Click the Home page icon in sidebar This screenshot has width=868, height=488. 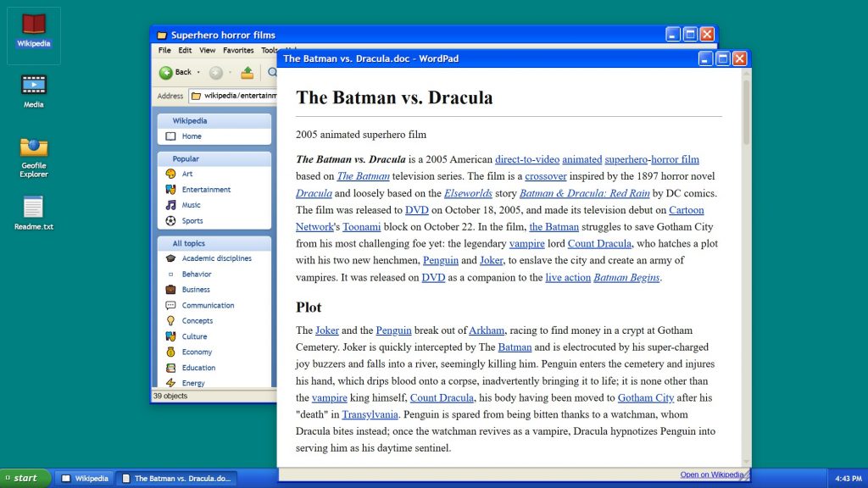pos(170,136)
